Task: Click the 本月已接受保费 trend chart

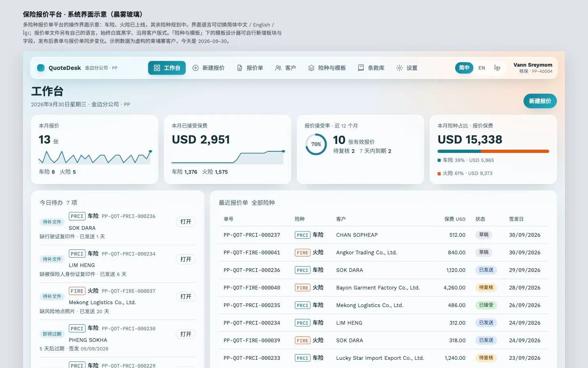Action: 228,157
